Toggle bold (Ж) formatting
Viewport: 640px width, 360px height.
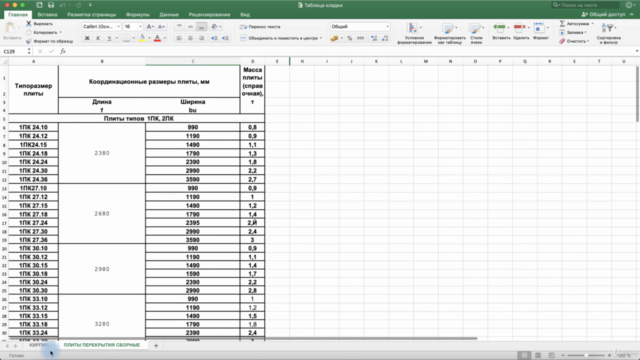(87, 38)
